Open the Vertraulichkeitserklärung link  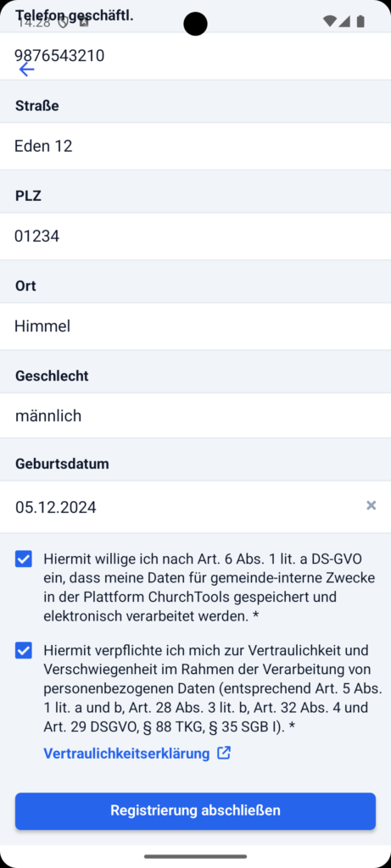coord(126,754)
